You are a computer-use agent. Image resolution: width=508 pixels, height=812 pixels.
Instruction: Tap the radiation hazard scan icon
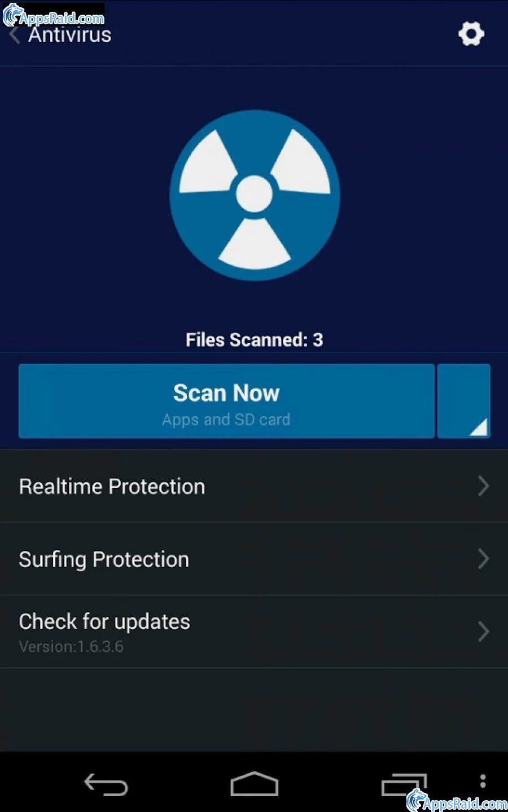click(x=255, y=195)
